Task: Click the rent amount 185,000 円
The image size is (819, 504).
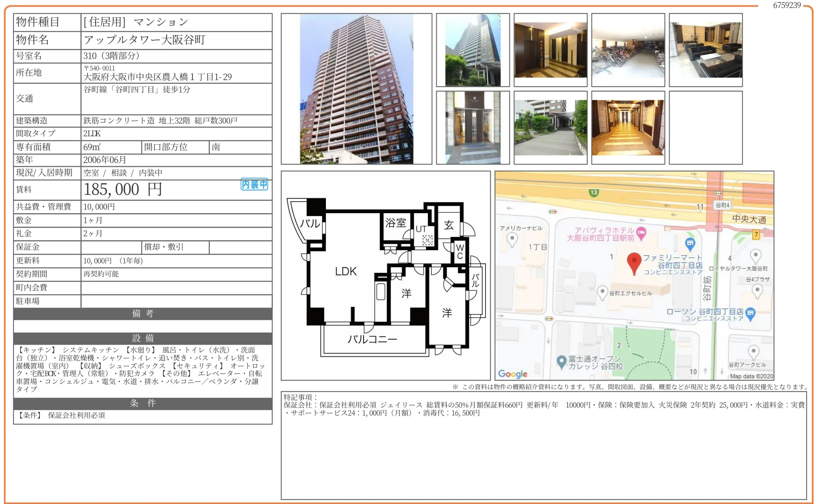Action: tap(122, 190)
